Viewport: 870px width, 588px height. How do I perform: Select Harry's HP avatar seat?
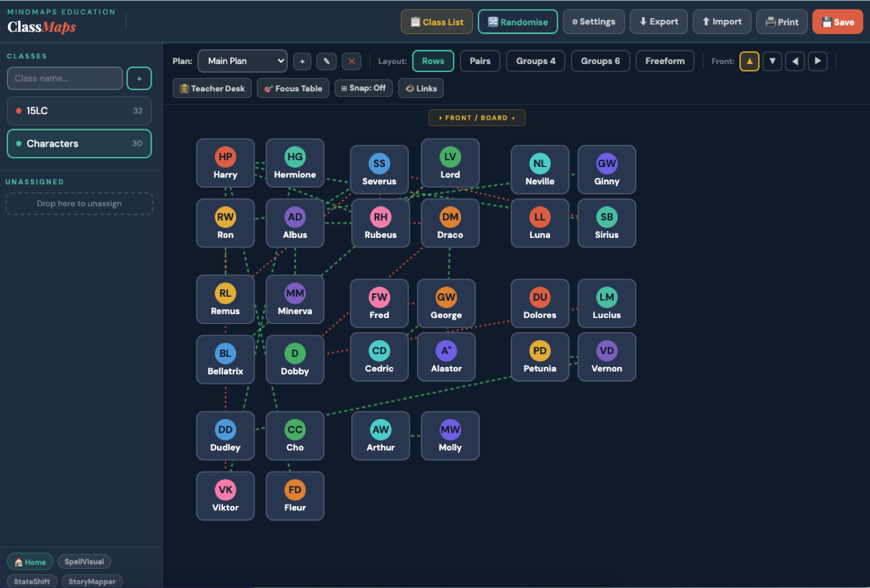[225, 157]
